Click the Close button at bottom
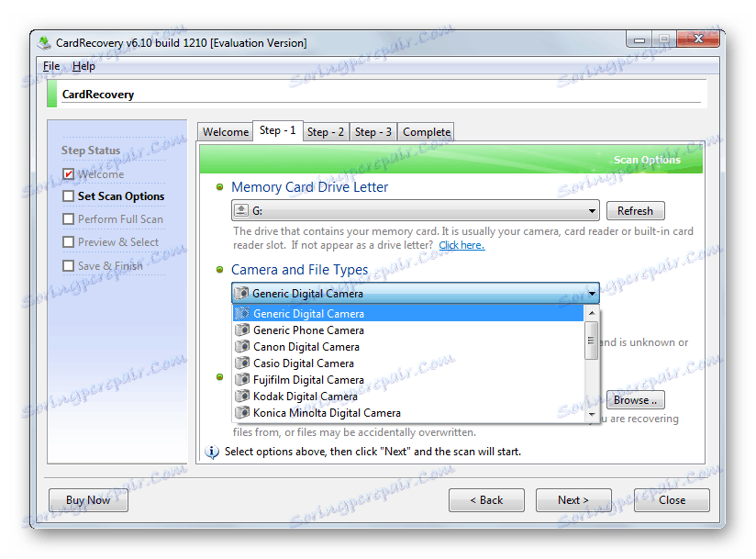756x559 pixels. 672,500
